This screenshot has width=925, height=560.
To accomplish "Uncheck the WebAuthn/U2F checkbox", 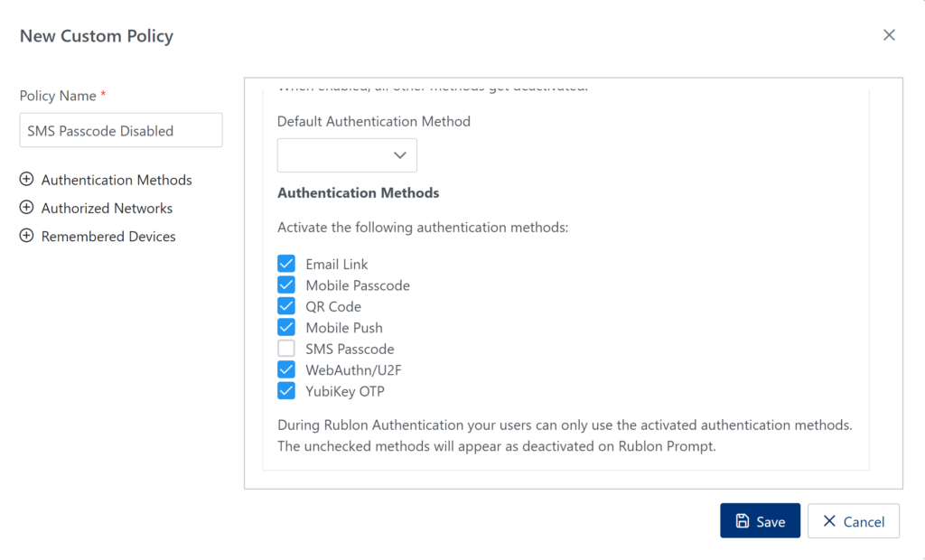I will (286, 369).
